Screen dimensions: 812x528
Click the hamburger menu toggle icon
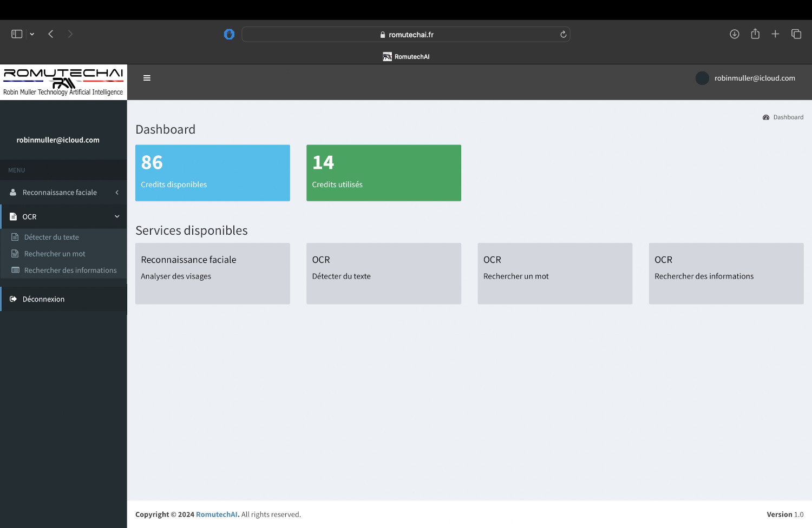click(x=147, y=78)
